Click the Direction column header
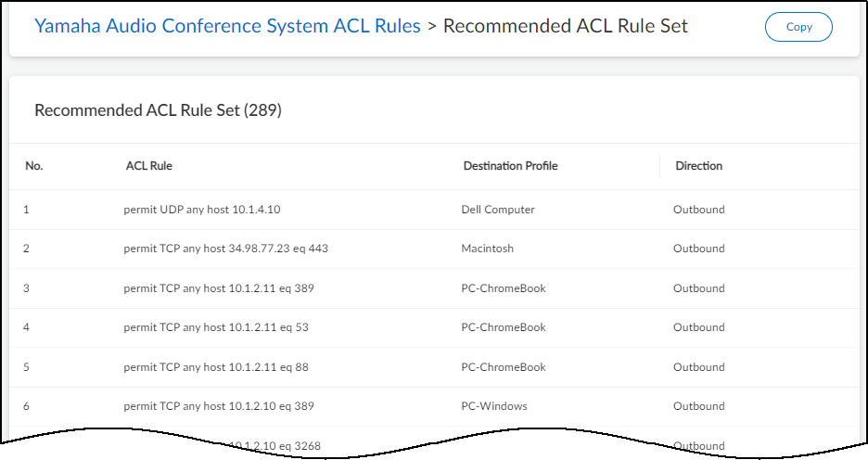Screen dimensions: 868x460 pyautogui.click(x=698, y=166)
